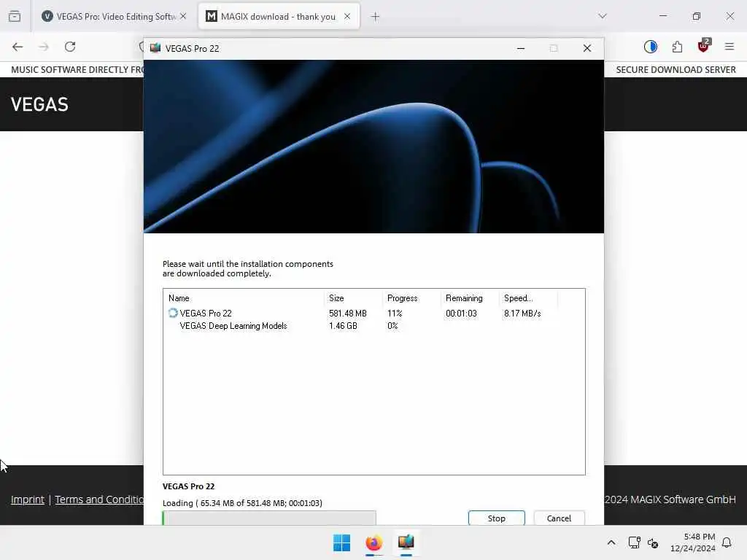This screenshot has width=747, height=560.
Task: Minimize the Firefox browser window
Action: pyautogui.click(x=663, y=16)
